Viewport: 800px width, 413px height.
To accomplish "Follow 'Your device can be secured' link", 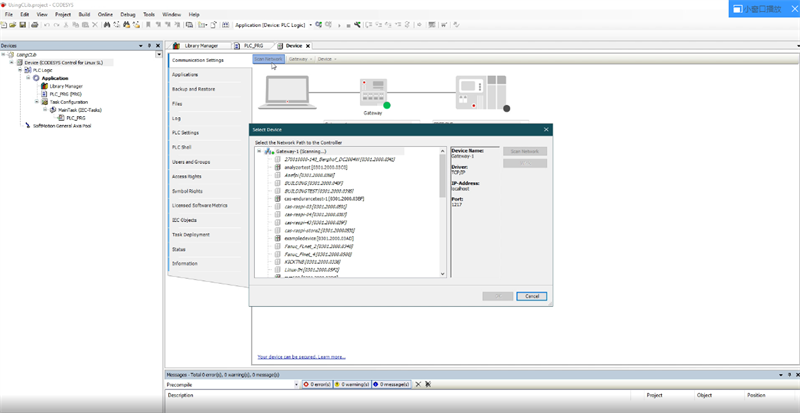I will tap(302, 357).
